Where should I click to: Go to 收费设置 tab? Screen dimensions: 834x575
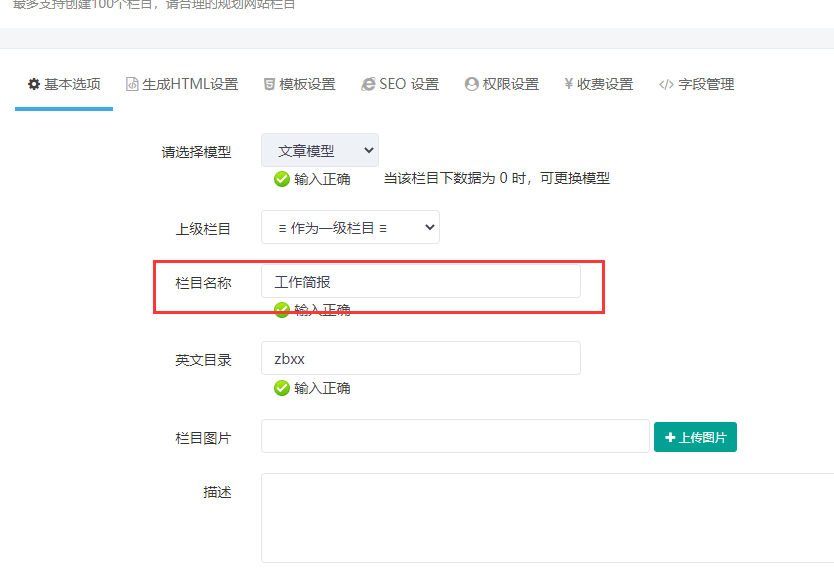tap(598, 85)
